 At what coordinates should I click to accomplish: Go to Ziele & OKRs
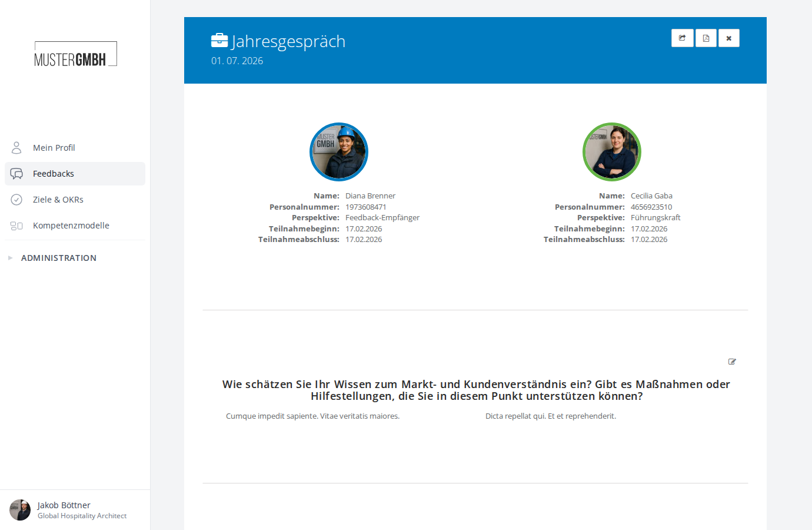[75, 200]
